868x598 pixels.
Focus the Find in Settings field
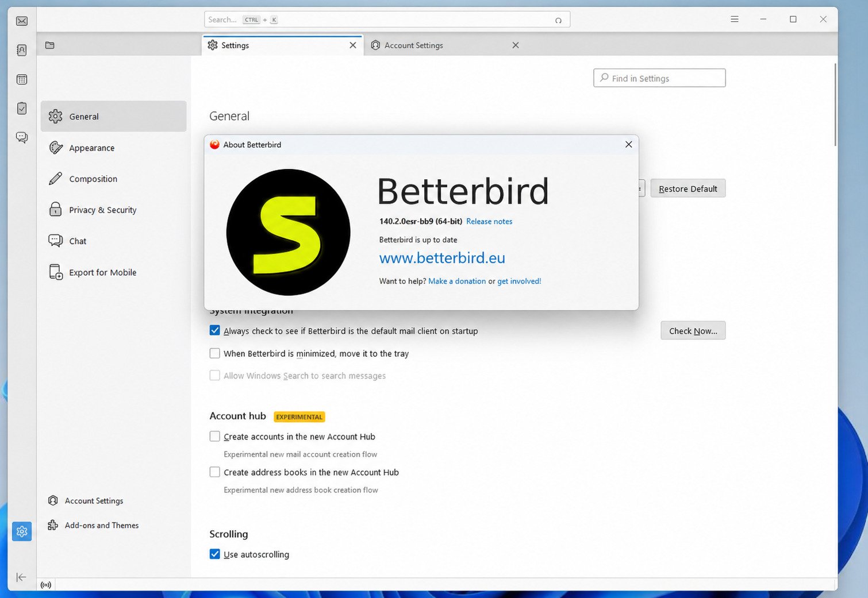click(659, 78)
